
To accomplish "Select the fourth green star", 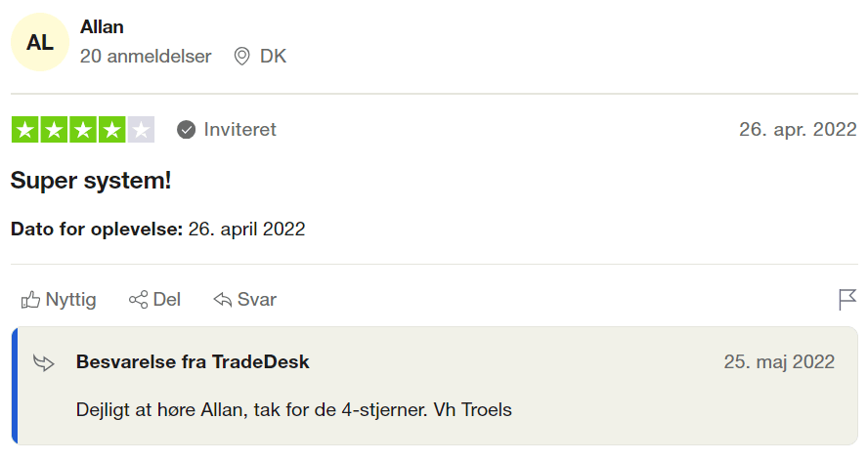I will pyautogui.click(x=112, y=130).
